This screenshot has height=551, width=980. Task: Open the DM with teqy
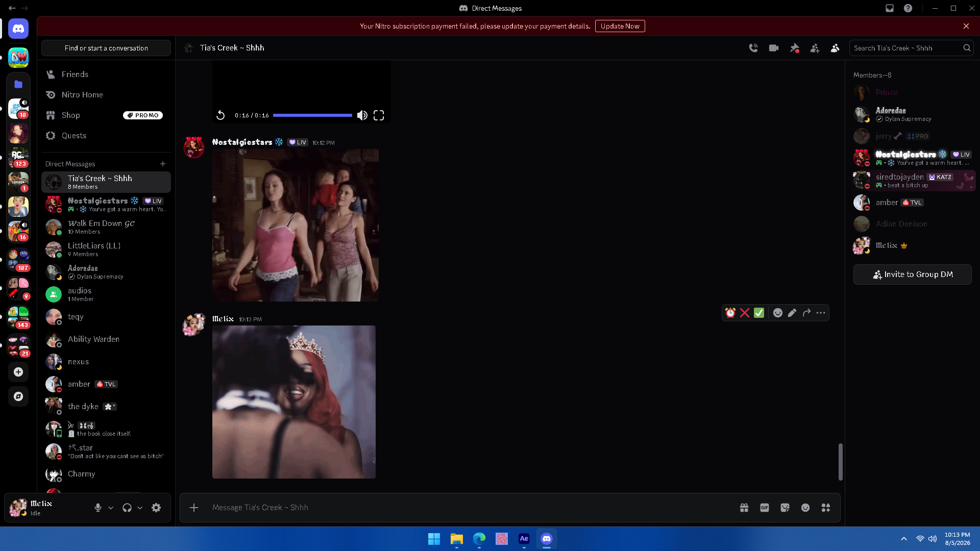coord(106,317)
